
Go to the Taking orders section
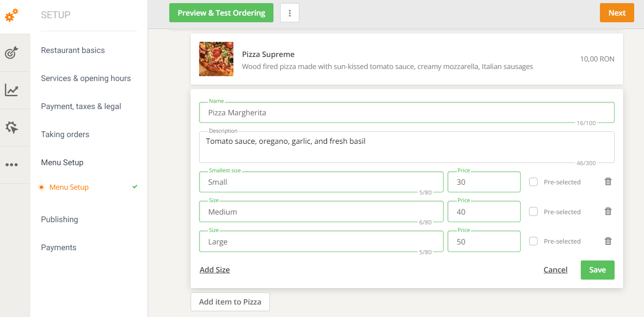point(65,134)
